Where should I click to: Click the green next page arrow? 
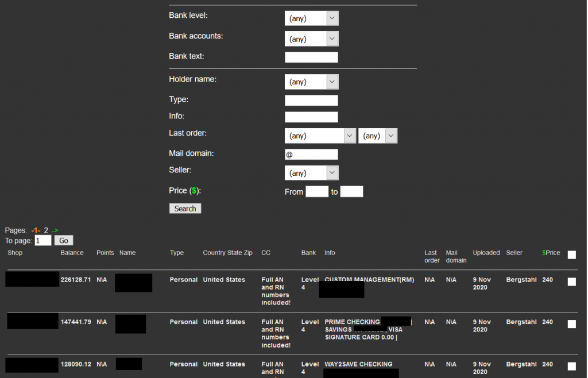[55, 230]
